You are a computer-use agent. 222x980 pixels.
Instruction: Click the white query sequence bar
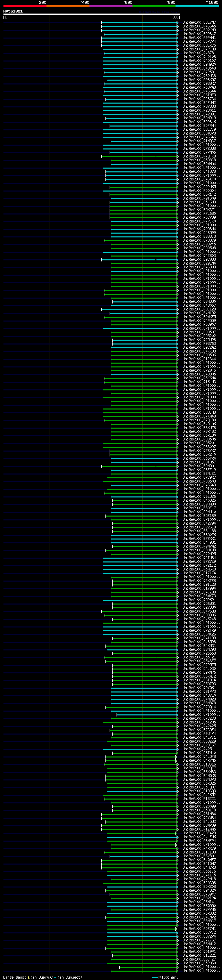92,14
